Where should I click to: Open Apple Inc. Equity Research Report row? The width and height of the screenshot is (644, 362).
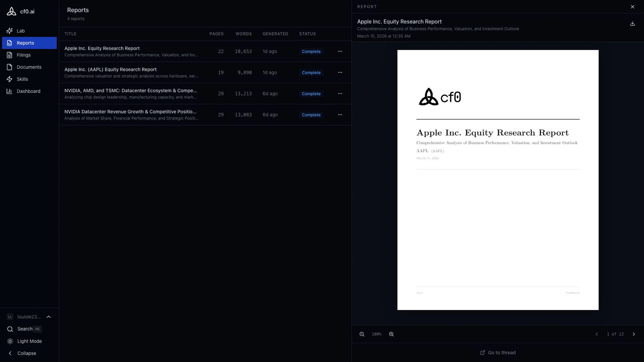point(205,51)
